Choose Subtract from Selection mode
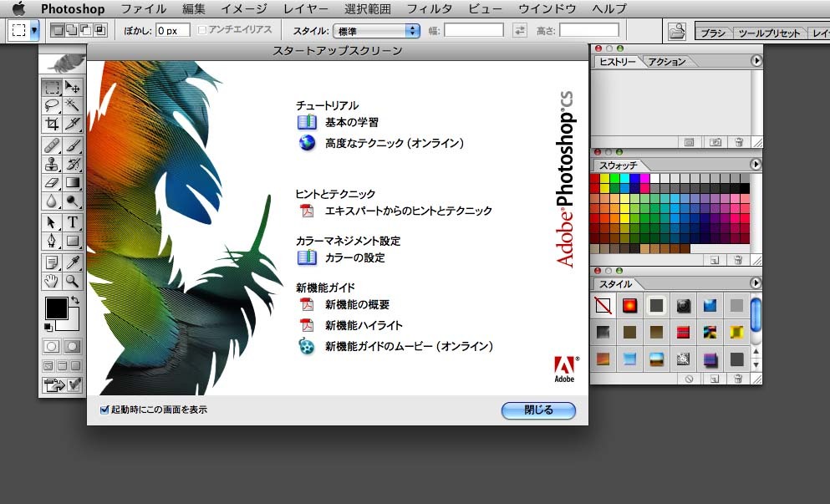This screenshot has height=504, width=830. [86, 30]
